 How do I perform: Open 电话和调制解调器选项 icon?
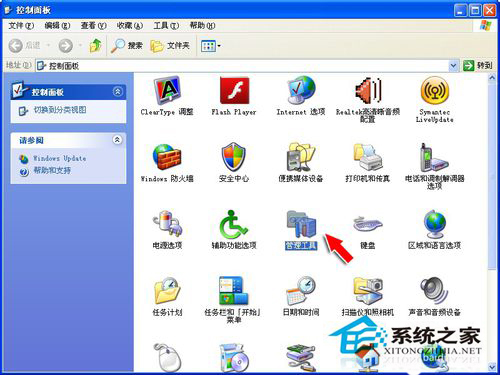pyautogui.click(x=434, y=157)
